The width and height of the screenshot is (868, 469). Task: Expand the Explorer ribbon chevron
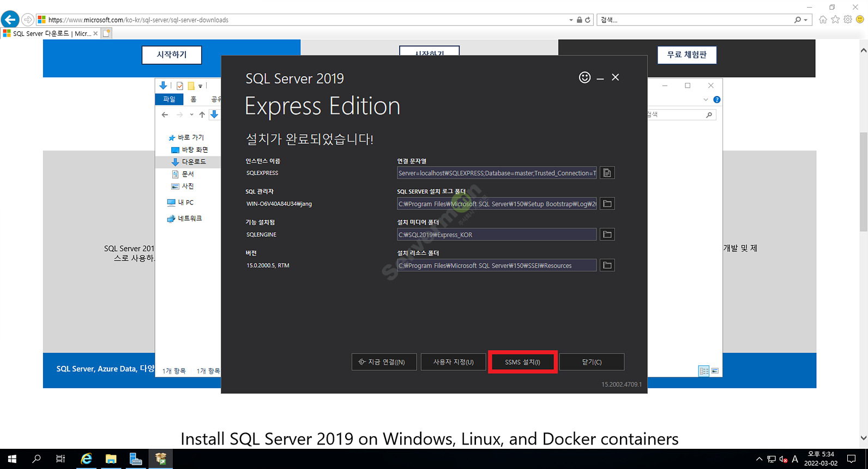click(706, 100)
